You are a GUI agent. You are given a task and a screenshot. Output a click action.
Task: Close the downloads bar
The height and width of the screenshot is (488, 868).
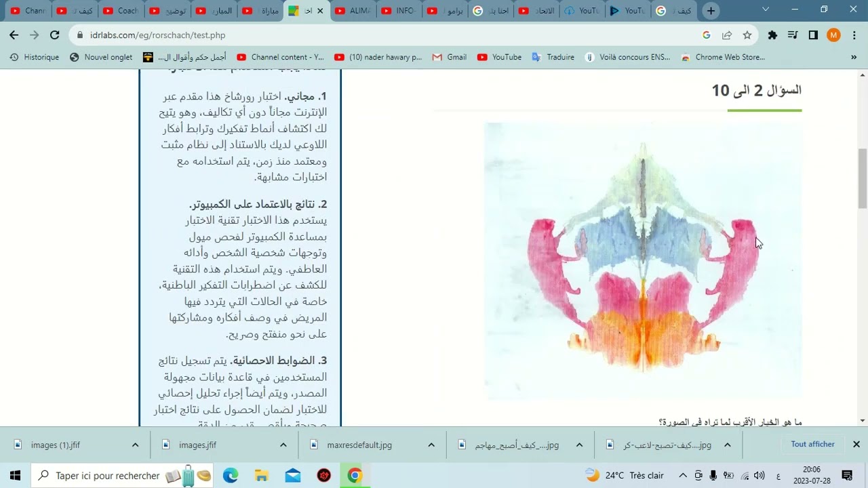(x=856, y=445)
